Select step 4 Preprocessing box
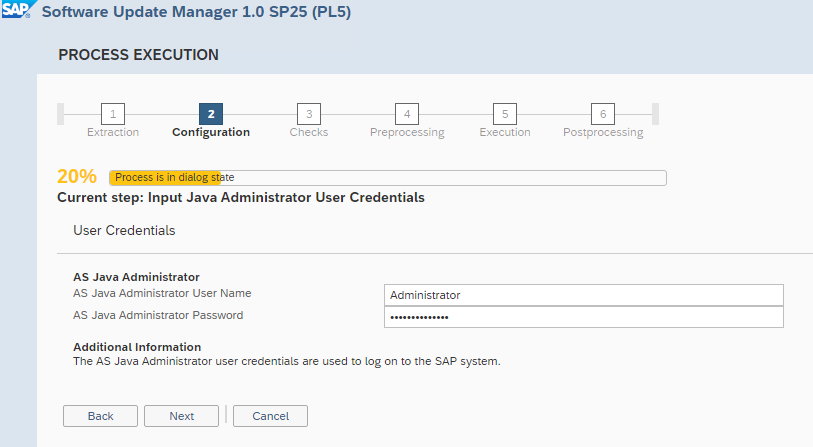Image resolution: width=813 pixels, height=447 pixels. pos(407,113)
